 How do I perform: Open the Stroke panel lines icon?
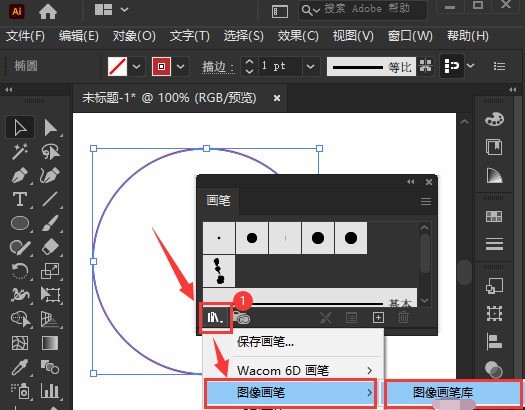[494, 244]
